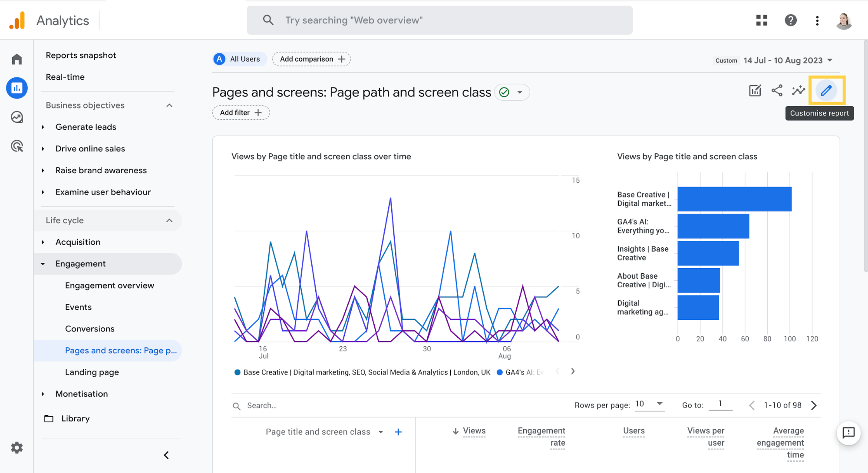Click the Add filter button
The image size is (868, 473).
(x=241, y=112)
